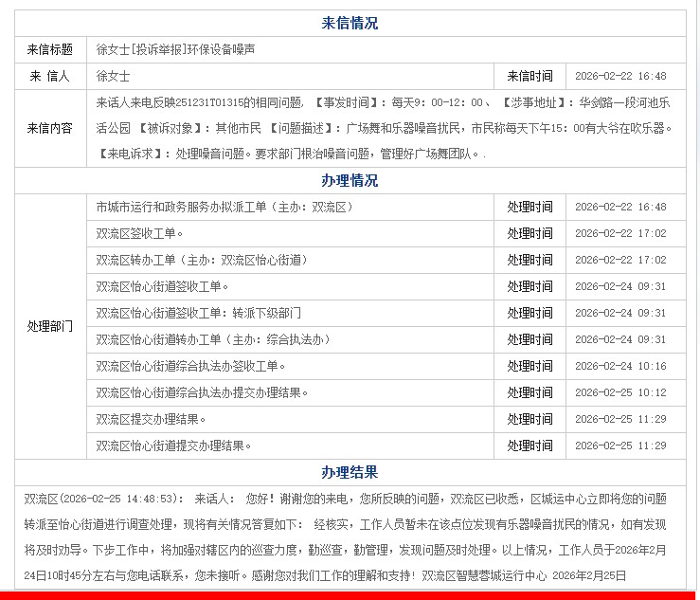The image size is (700, 600).
Task: Click sender name 徐女士 in 来信人 row
Action: [x=114, y=76]
